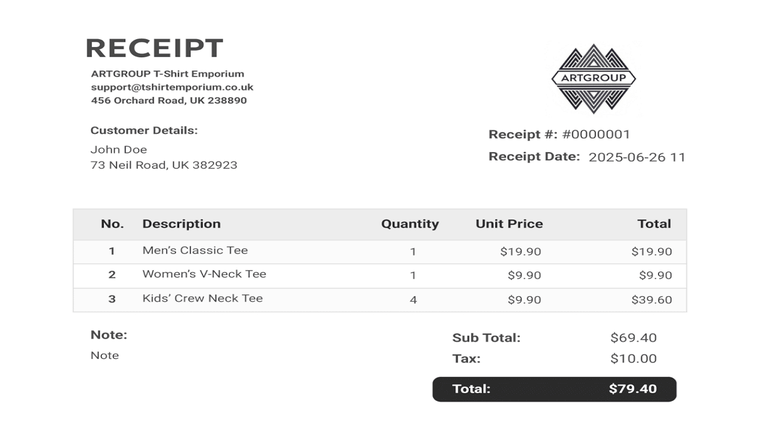Click the 456 Orchard Road address line
The image size is (760, 427).
coord(169,100)
